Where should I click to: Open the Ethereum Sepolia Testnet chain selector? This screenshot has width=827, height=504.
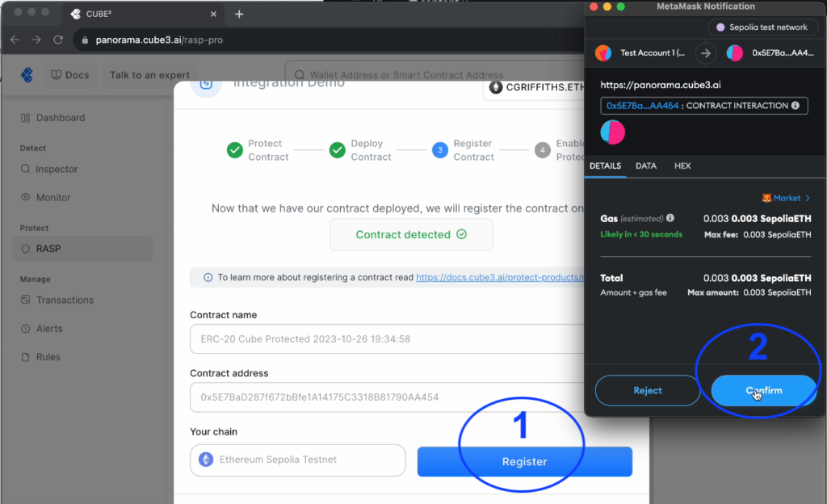[x=298, y=460]
